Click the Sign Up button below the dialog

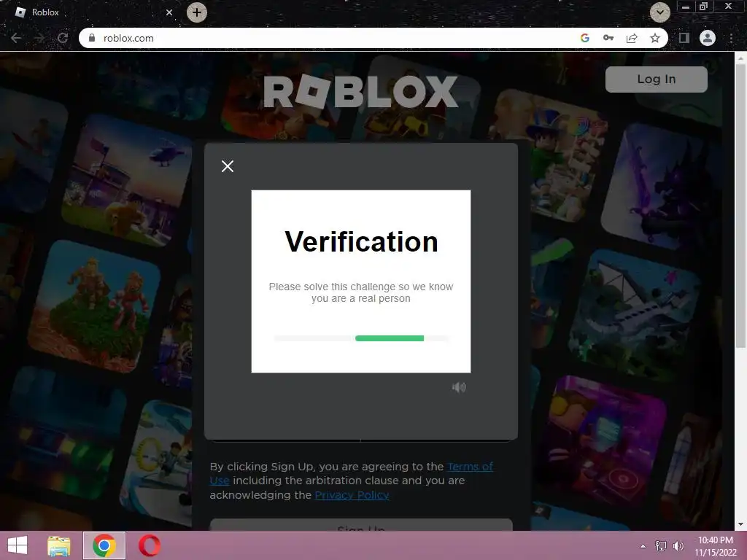click(x=360, y=525)
